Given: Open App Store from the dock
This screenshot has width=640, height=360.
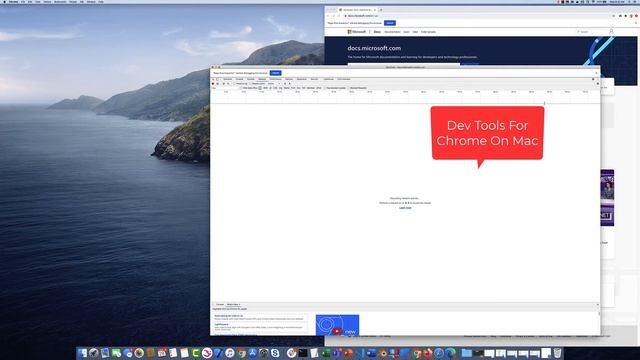Looking at the screenshot, I should (x=253, y=353).
